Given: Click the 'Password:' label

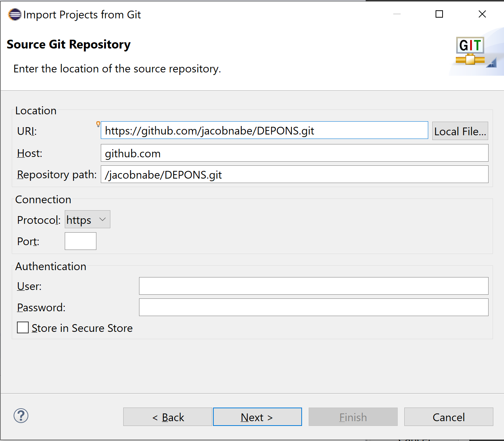Looking at the screenshot, I should point(41,308).
